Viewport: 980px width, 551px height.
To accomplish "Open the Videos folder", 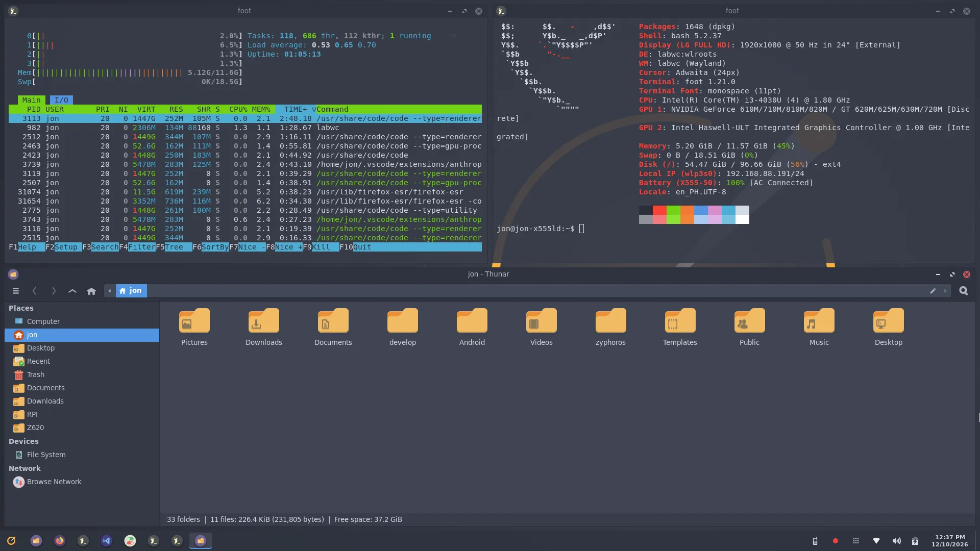I will (542, 327).
